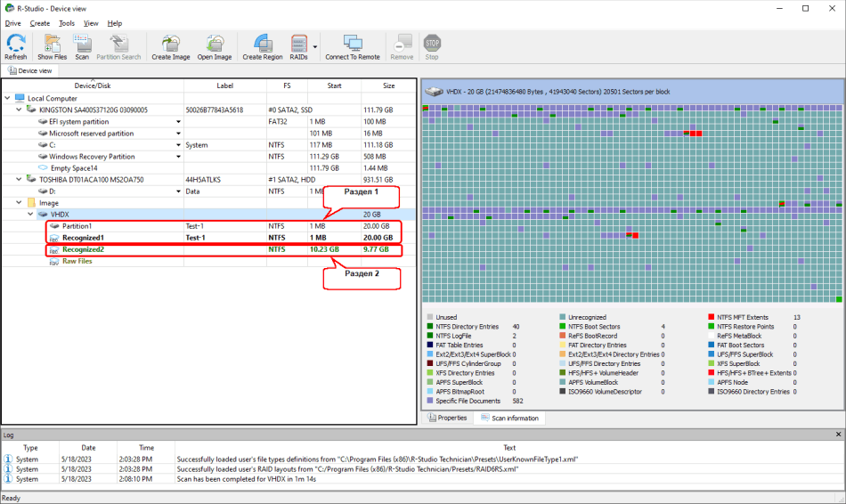Switch to Scan information tab
The width and height of the screenshot is (846, 504).
(509, 419)
